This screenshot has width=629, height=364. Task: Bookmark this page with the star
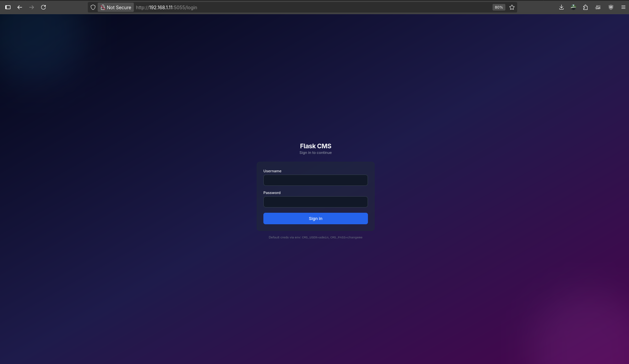point(512,7)
